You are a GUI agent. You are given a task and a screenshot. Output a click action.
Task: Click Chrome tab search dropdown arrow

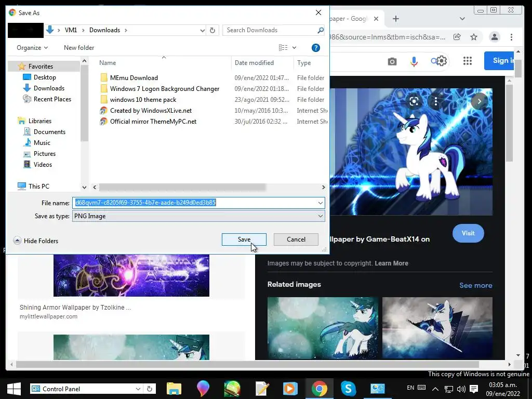click(462, 19)
